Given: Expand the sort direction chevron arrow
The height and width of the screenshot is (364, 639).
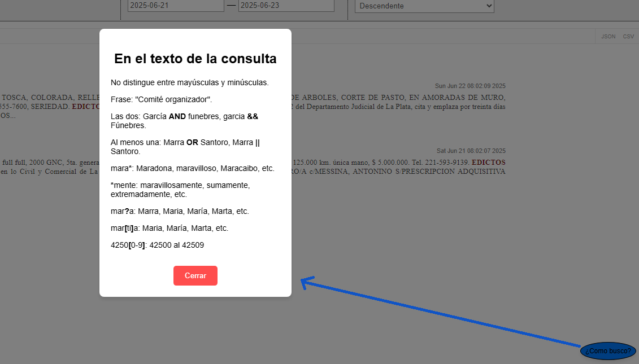Looking at the screenshot, I should coord(489,6).
